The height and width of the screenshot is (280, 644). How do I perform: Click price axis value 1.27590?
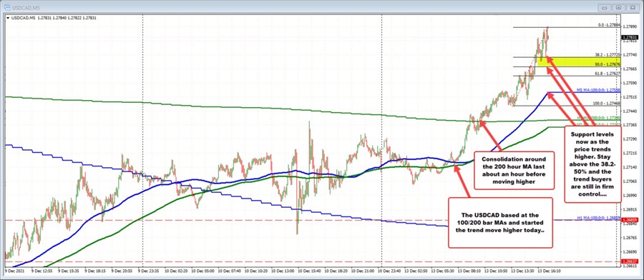pos(630,83)
